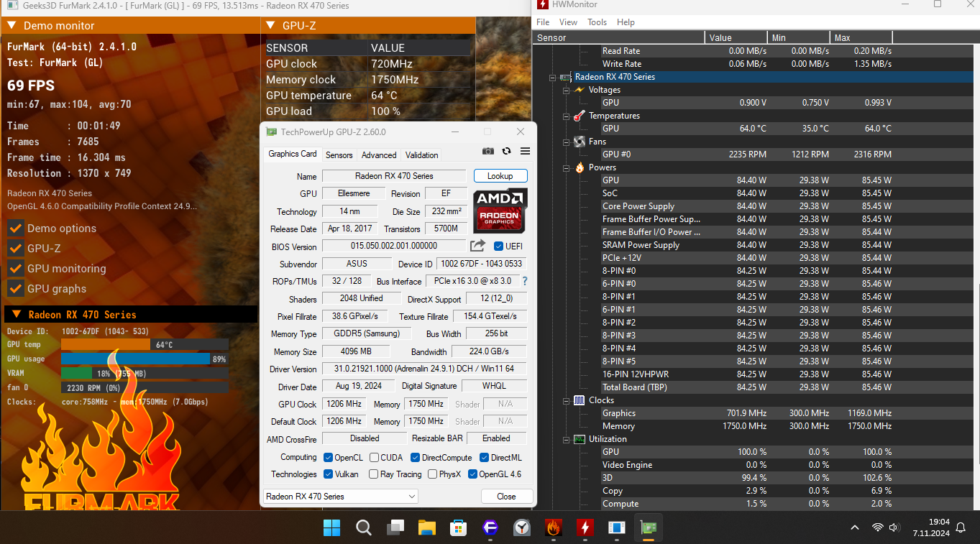The width and height of the screenshot is (980, 544).
Task: Click the AMD Radeon Graphics logo
Action: [x=500, y=211]
